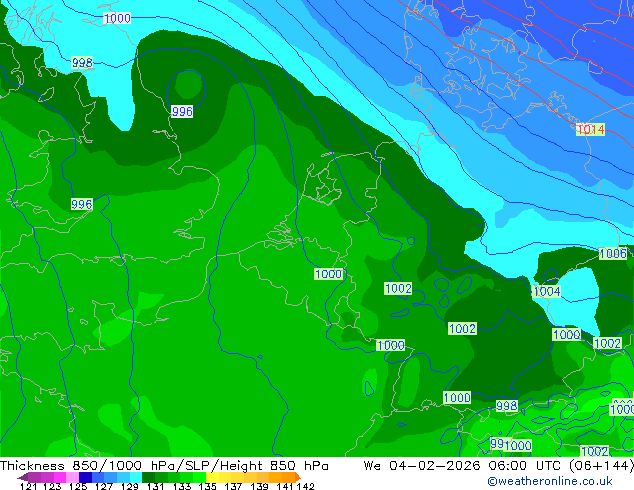
Task: Click the darkest green legend swatch before 131
Action: (x=148, y=477)
